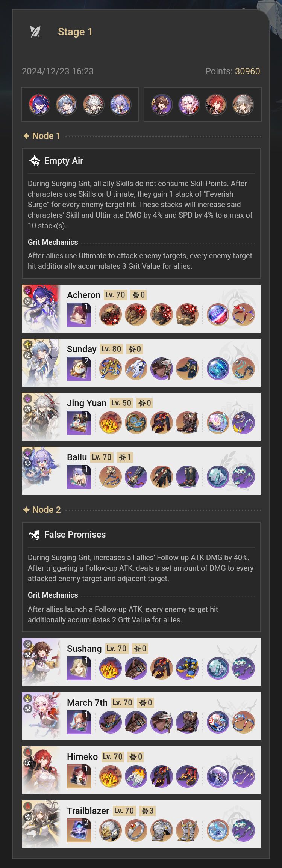The image size is (282, 868).
Task: Click Acheron's light cone icon
Action: point(79,315)
